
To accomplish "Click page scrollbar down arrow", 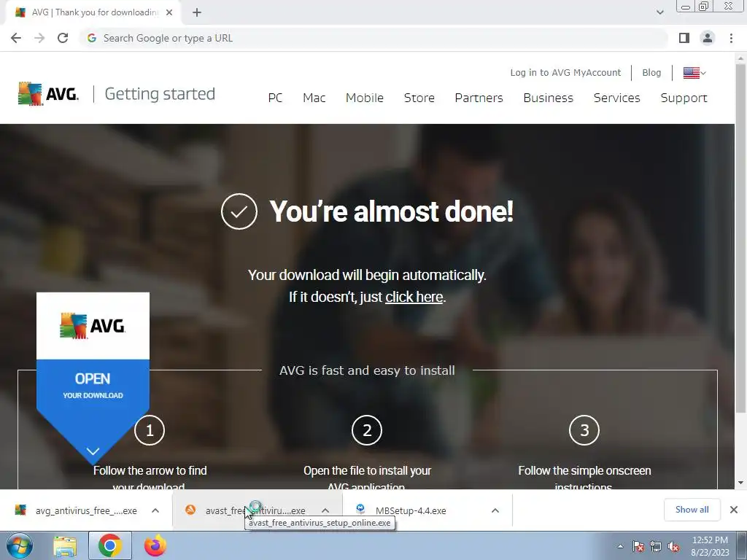I will [741, 483].
